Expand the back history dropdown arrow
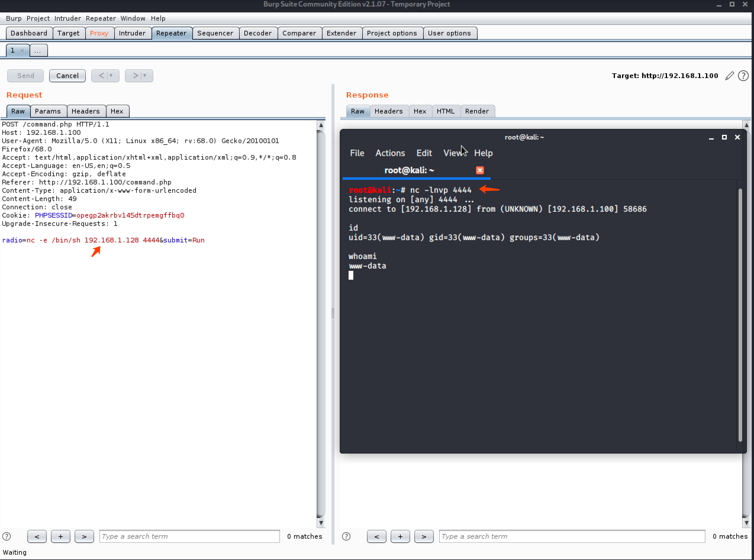 111,76
